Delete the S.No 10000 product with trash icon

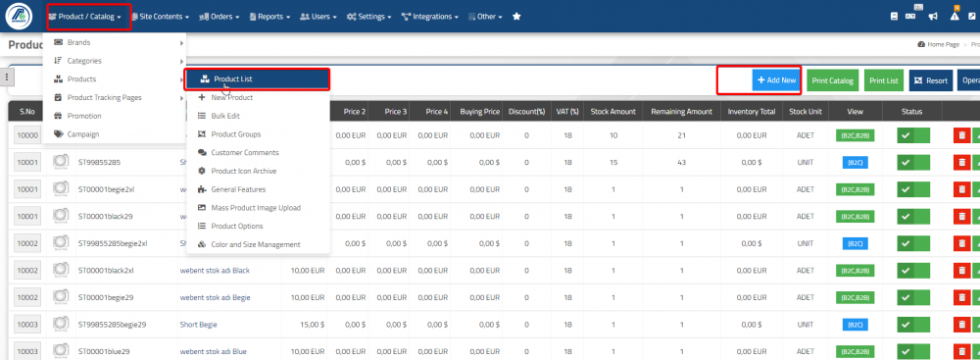[x=961, y=135]
